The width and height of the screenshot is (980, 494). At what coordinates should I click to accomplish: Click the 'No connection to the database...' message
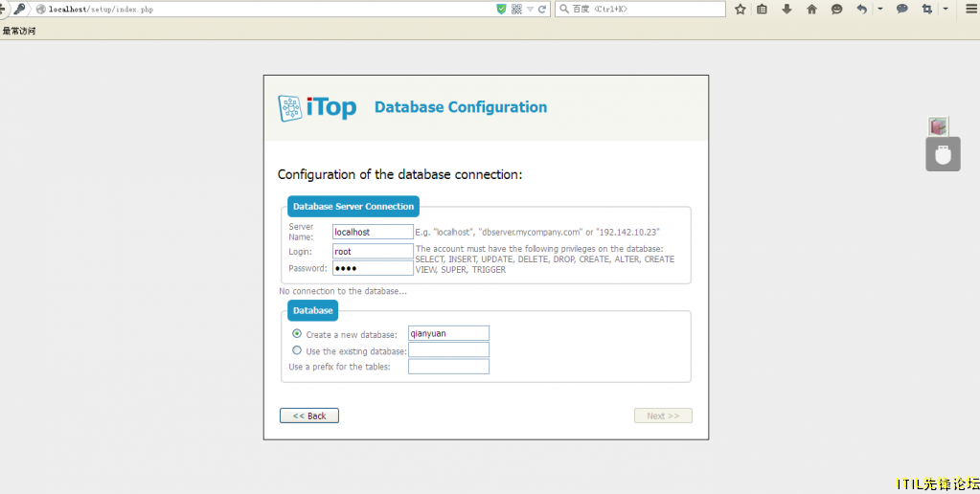(343, 292)
